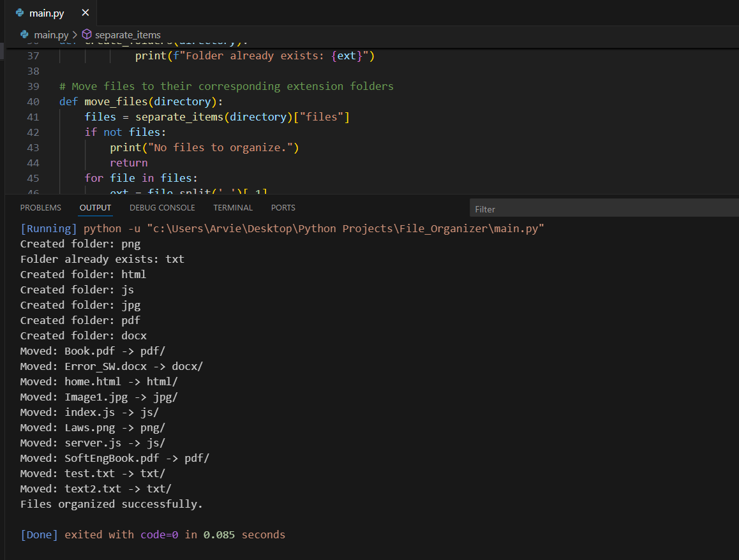Click output 'Moved: server.js -> js/'
Screen dimensions: 739x560
pyautogui.click(x=93, y=443)
